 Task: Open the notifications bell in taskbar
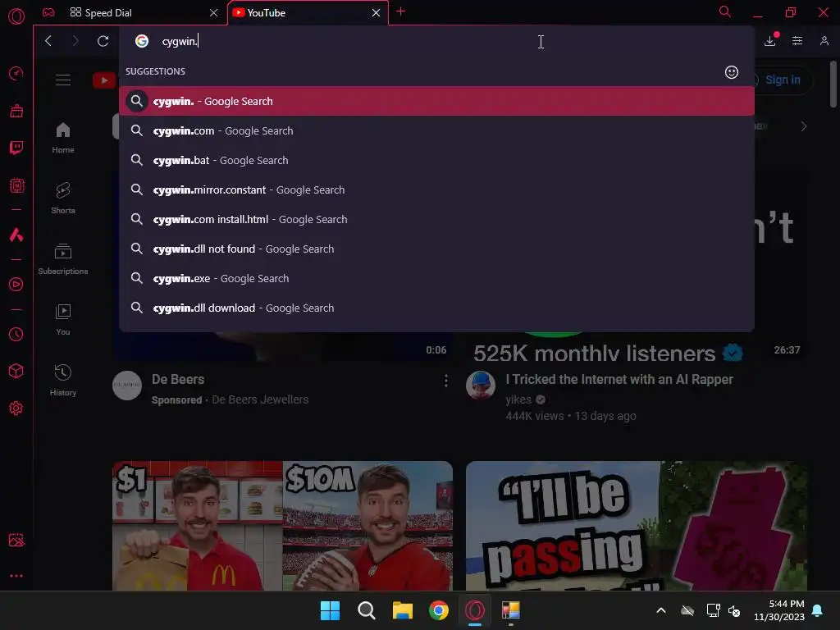tap(818, 610)
